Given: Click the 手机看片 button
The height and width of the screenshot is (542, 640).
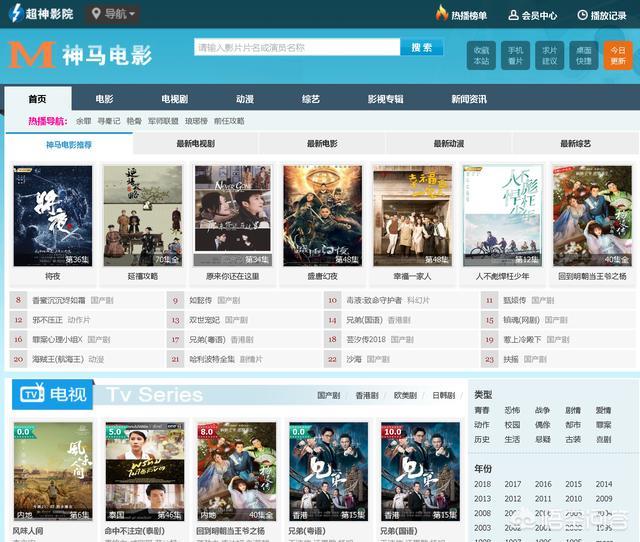Looking at the screenshot, I should [x=516, y=56].
